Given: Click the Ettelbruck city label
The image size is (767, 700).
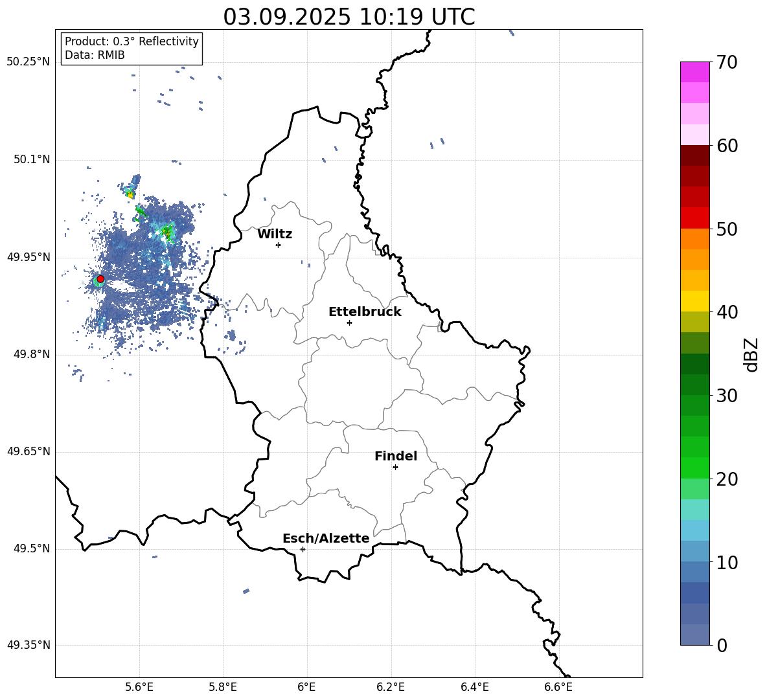Looking at the screenshot, I should pyautogui.click(x=365, y=312).
